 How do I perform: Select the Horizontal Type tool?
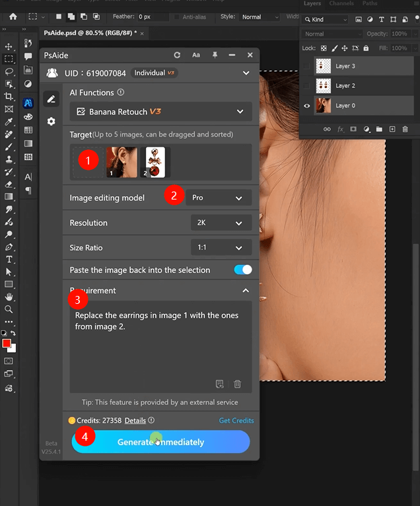pos(9,260)
